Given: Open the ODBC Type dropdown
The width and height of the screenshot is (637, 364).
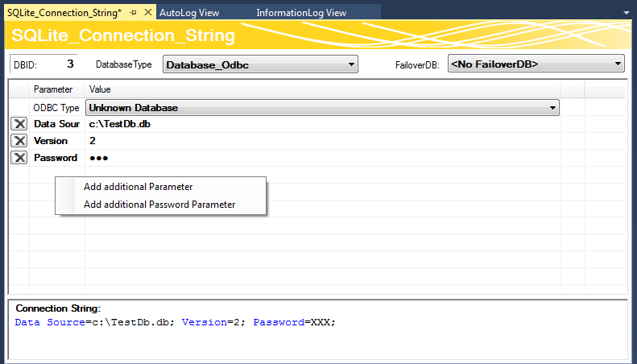Looking at the screenshot, I should click(x=322, y=108).
